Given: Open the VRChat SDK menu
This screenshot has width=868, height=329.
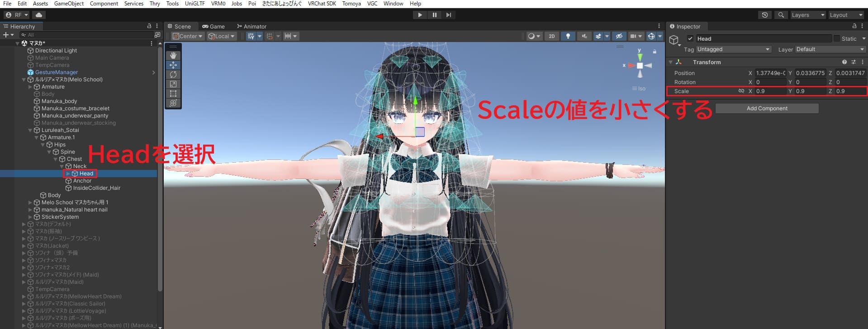Looking at the screenshot, I should tap(322, 4).
